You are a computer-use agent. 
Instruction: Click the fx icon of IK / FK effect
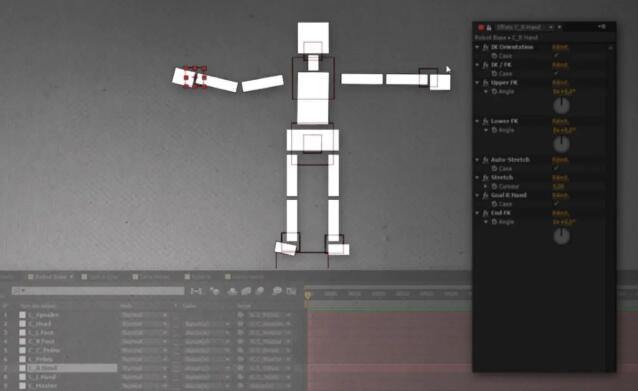tap(485, 65)
